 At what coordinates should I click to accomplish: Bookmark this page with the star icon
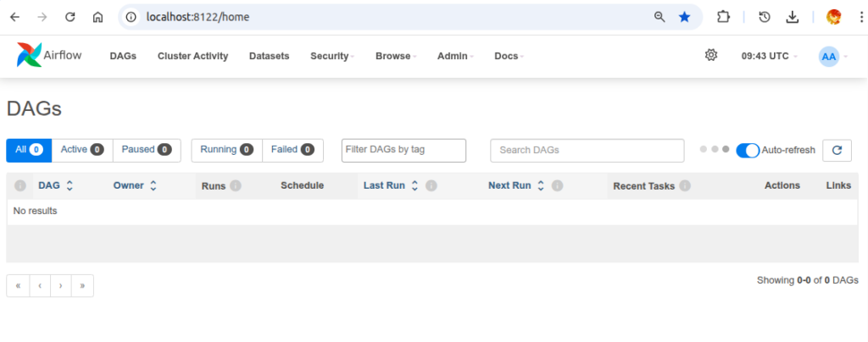click(684, 17)
